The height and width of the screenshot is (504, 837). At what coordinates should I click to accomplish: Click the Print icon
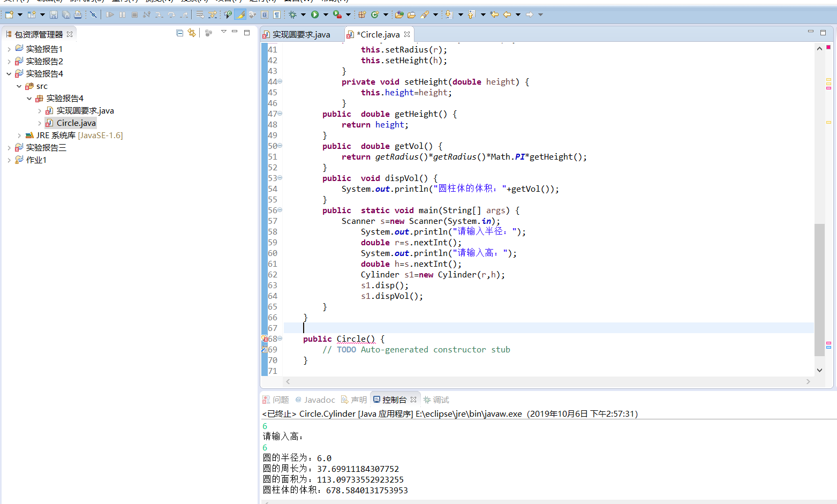click(78, 14)
